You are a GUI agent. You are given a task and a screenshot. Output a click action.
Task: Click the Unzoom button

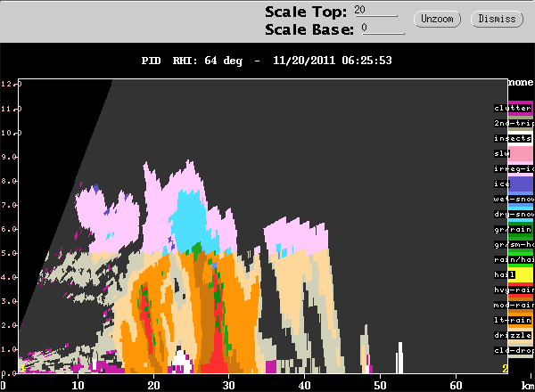coord(437,19)
